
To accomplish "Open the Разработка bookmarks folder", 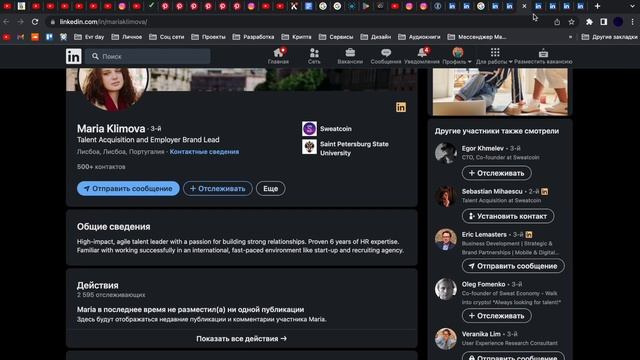I will (x=253, y=37).
